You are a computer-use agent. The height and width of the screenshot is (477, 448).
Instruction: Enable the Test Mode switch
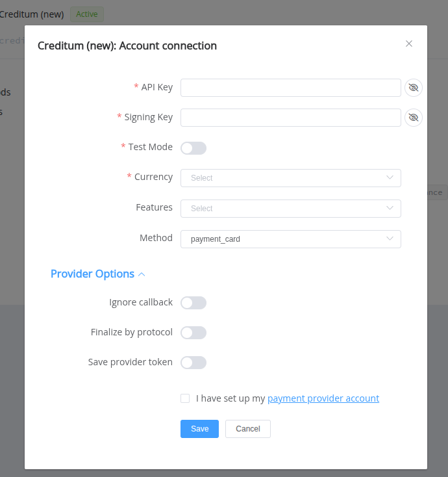(193, 148)
